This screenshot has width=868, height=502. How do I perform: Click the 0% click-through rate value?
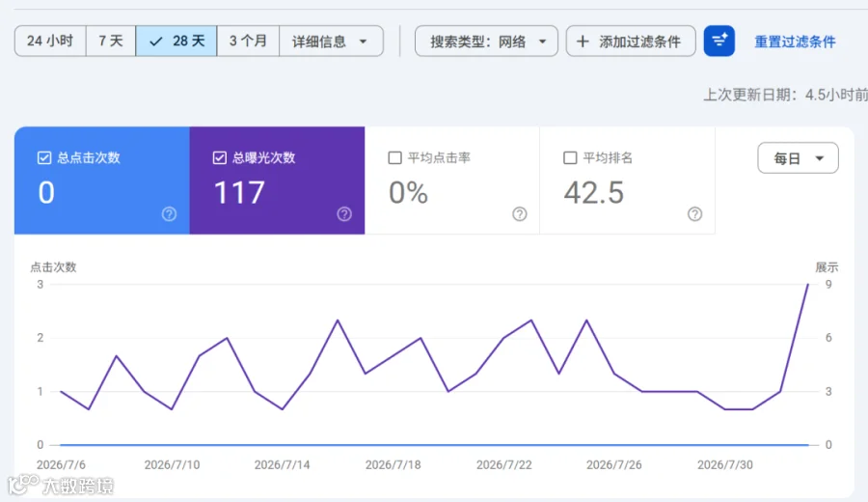(409, 193)
